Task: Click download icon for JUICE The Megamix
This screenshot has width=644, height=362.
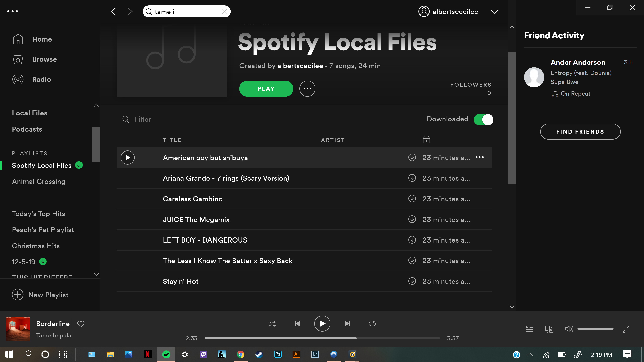Action: [412, 219]
